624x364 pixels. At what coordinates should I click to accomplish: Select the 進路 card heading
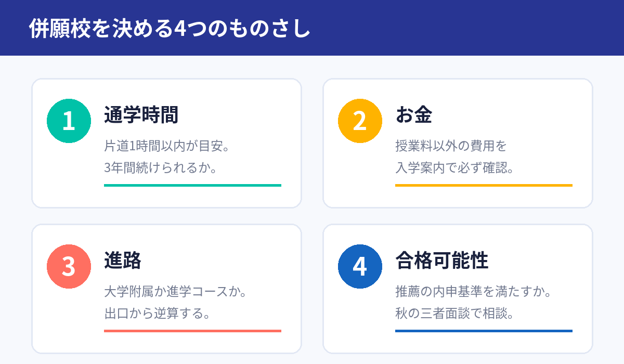click(x=123, y=261)
